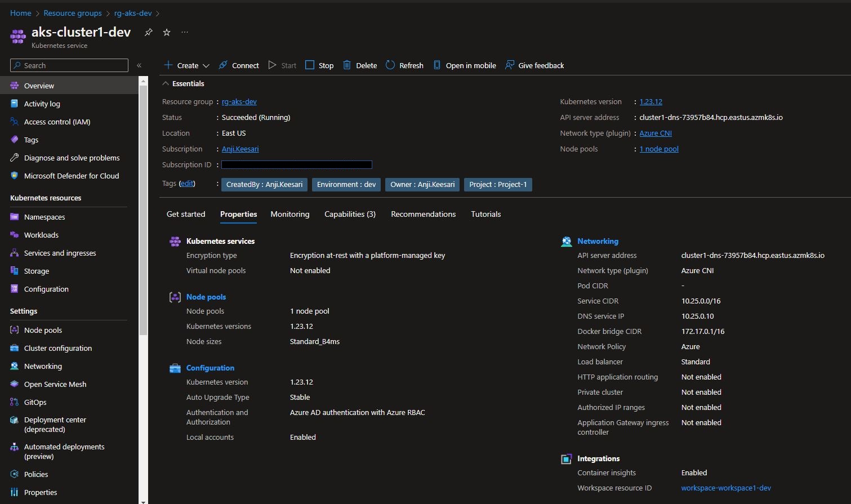Collapse the sidebar with double chevron

coord(139,65)
